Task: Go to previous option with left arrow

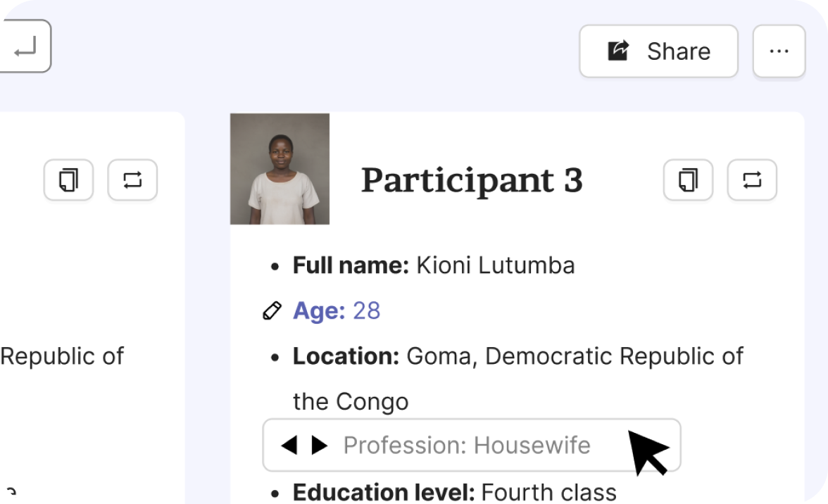Action: point(289,445)
